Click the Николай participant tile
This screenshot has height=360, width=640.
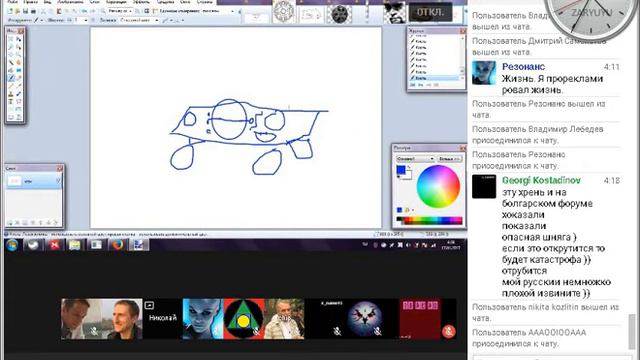(162, 318)
